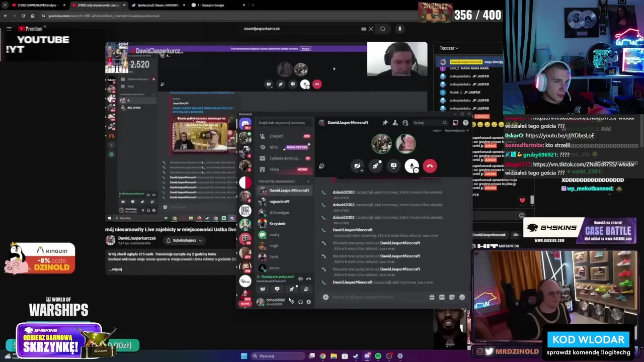This screenshot has height=362, width=644.
Task: Open pinned messages in Discord call header
Action: pos(385,123)
